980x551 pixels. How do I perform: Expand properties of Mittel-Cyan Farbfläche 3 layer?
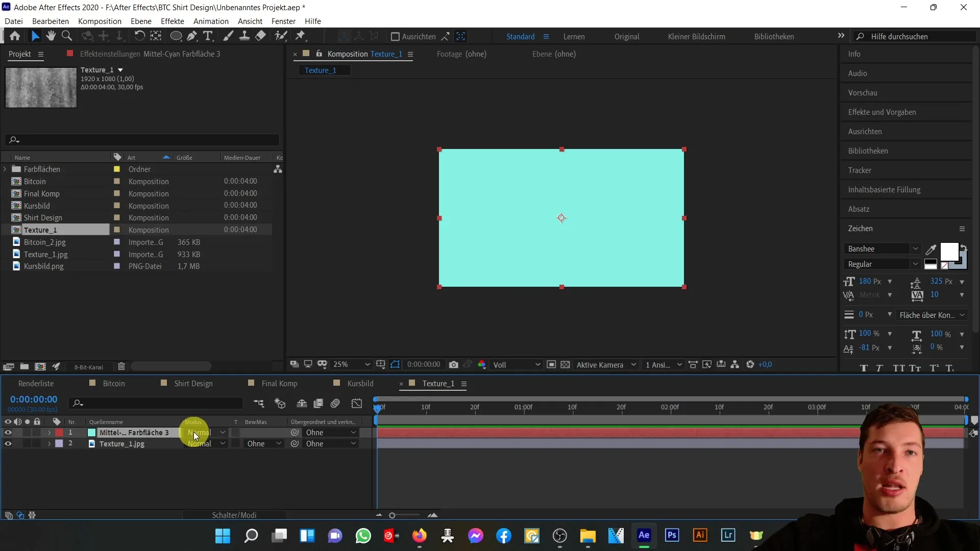click(49, 433)
